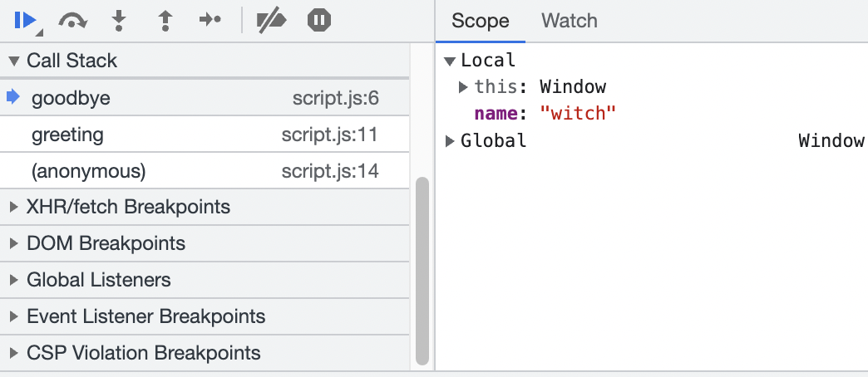Expand CSP Violation Breakpoints section
Image resolution: width=868 pixels, height=377 pixels.
point(143,353)
